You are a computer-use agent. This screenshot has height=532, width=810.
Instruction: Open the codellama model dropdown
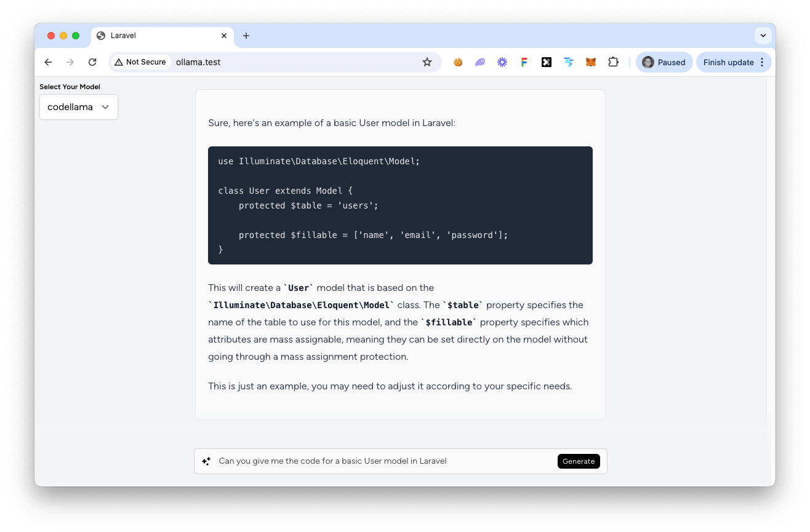(x=79, y=107)
